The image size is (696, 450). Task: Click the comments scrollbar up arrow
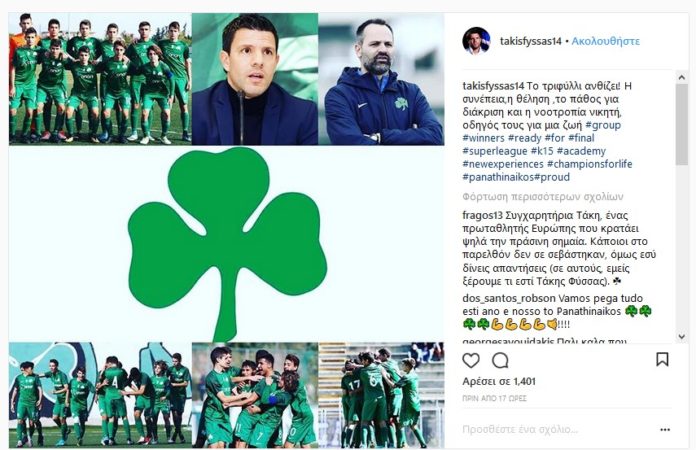pos(682,77)
